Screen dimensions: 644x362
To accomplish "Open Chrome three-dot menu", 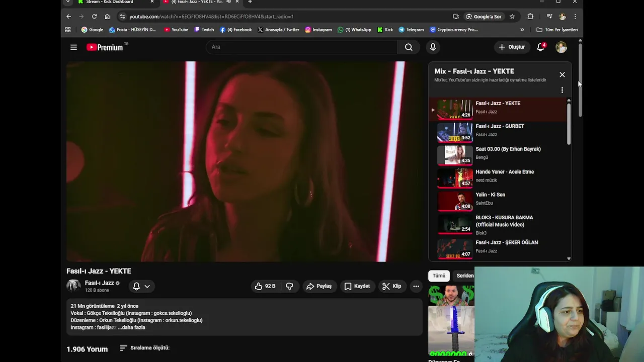I will [575, 17].
